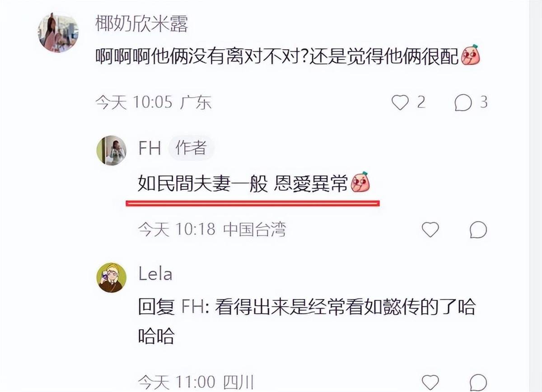Like FH's reply with the heart icon
Image resolution: width=542 pixels, height=392 pixels.
click(x=430, y=230)
